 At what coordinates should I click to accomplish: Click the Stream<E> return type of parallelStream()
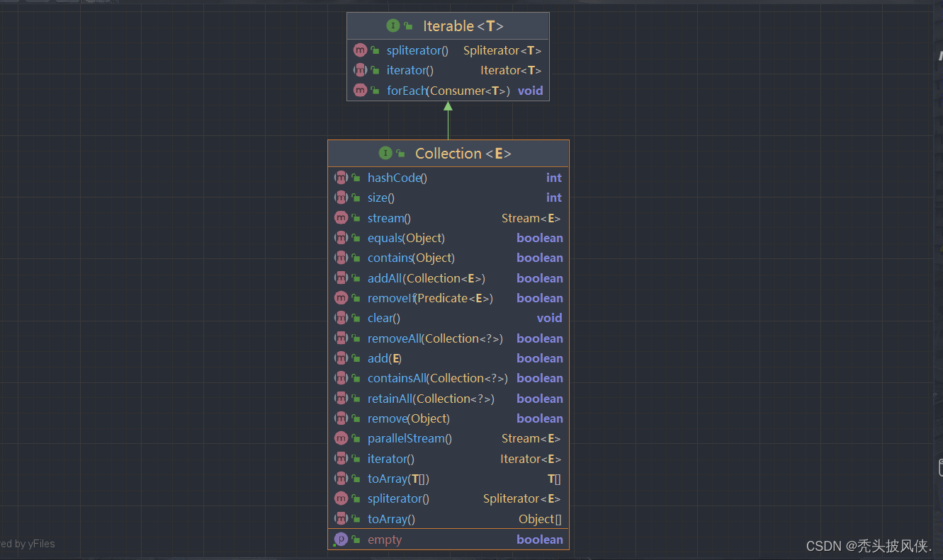pyautogui.click(x=531, y=438)
